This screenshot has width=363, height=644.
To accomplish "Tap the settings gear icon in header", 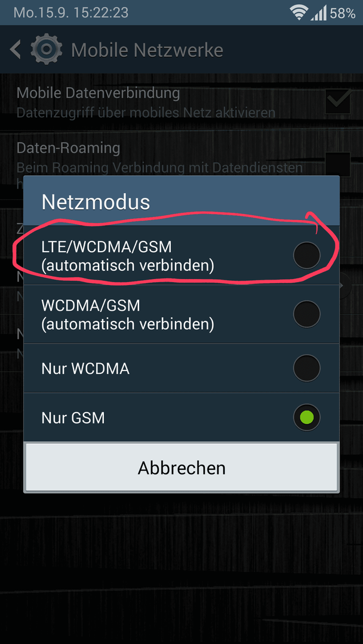I will click(47, 49).
